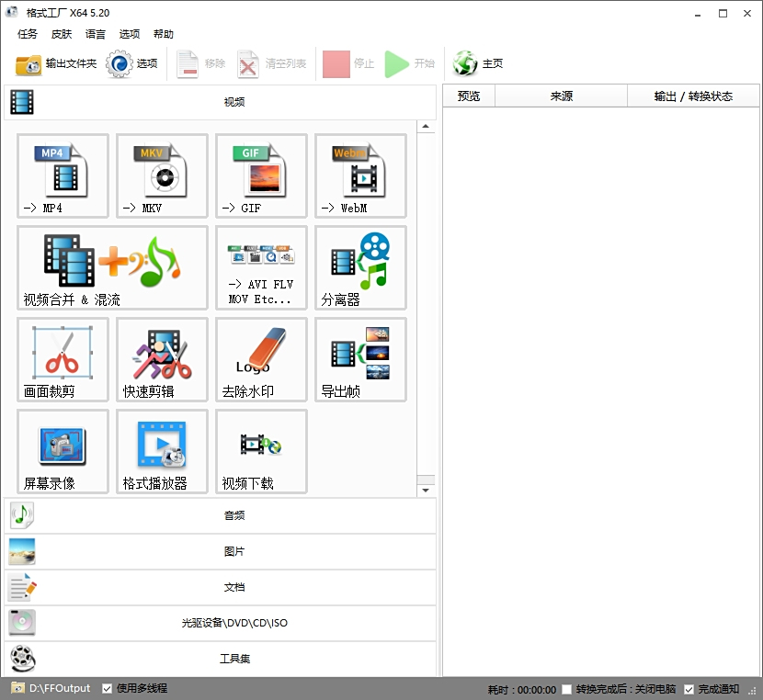Open the 视频下载 downloader tool
This screenshot has height=700, width=763.
[261, 451]
